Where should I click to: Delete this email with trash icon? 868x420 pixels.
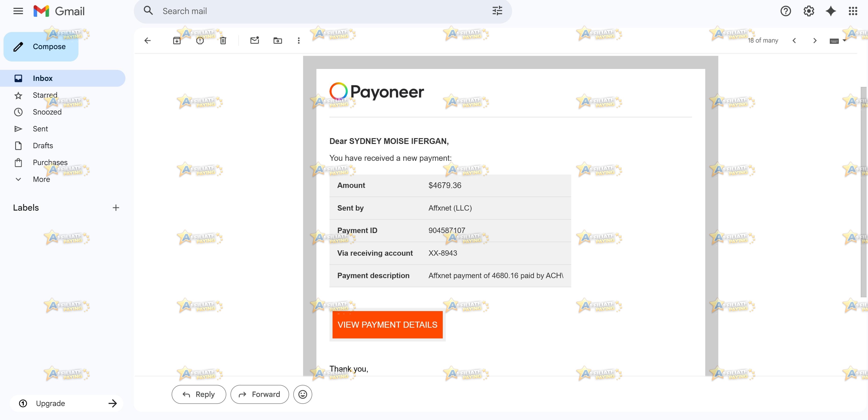click(223, 40)
